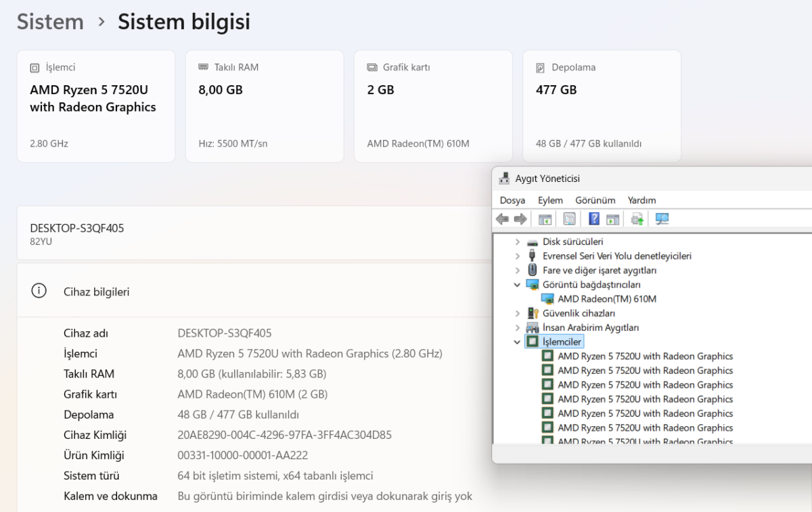The image size is (812, 512).
Task: Click the İnsan Arabirim Aygıtları icon
Action: [533, 327]
